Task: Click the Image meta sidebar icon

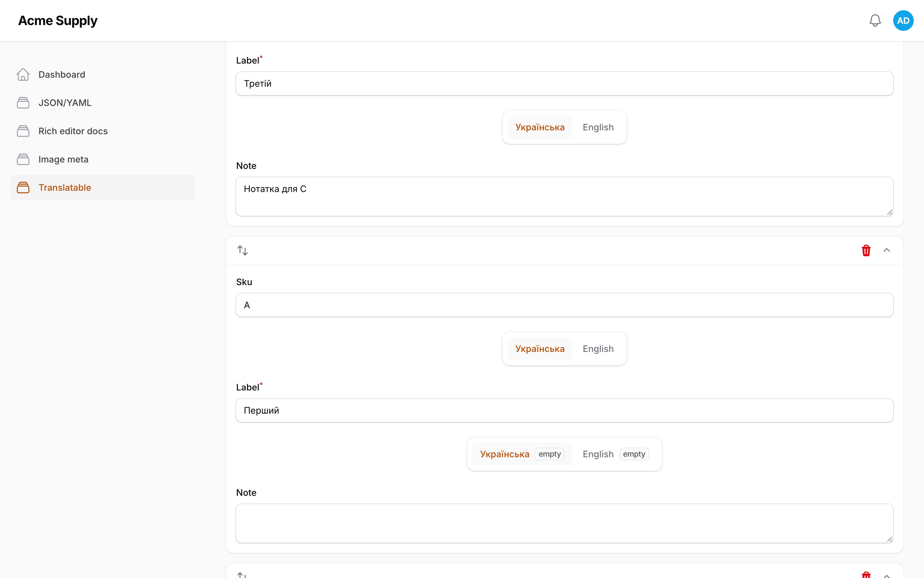Action: [x=23, y=159]
